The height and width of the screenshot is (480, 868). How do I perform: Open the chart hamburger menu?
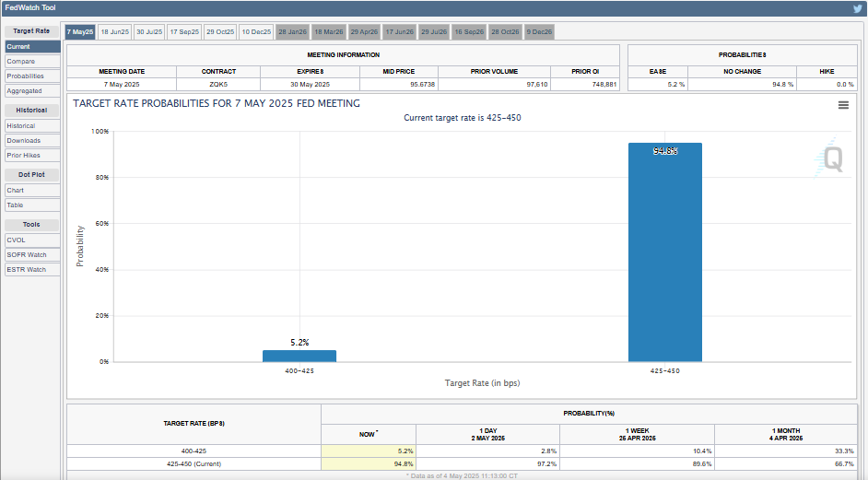(x=843, y=105)
